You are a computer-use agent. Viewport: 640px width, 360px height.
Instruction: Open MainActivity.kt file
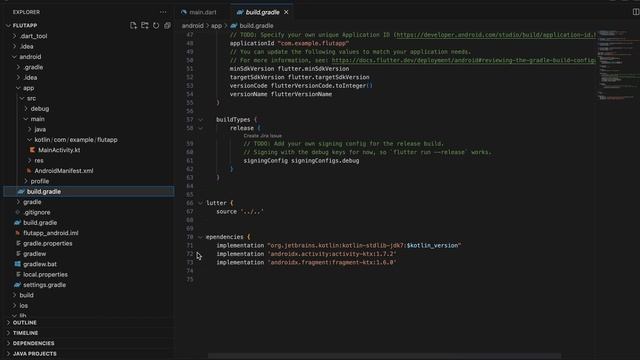tap(59, 150)
